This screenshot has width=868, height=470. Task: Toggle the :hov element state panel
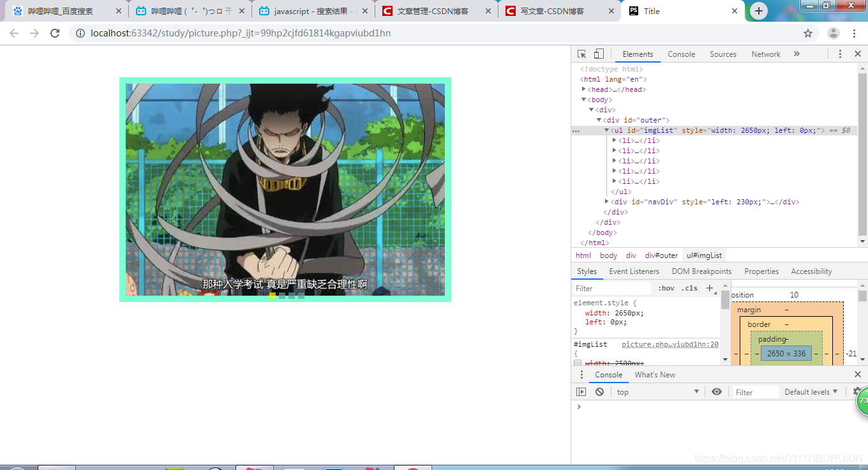click(666, 288)
